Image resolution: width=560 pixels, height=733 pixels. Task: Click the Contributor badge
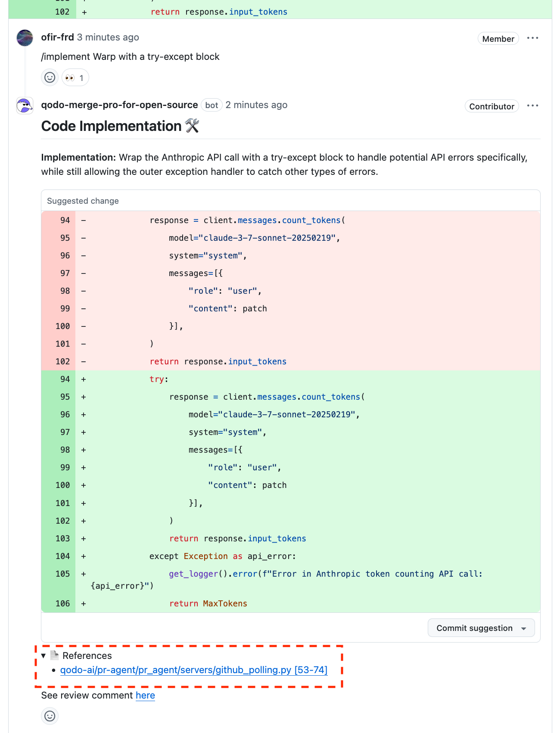point(492,106)
